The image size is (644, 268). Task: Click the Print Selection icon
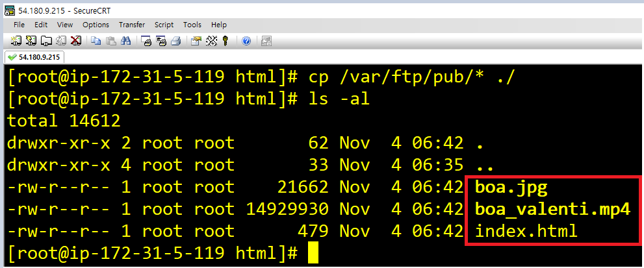161,41
